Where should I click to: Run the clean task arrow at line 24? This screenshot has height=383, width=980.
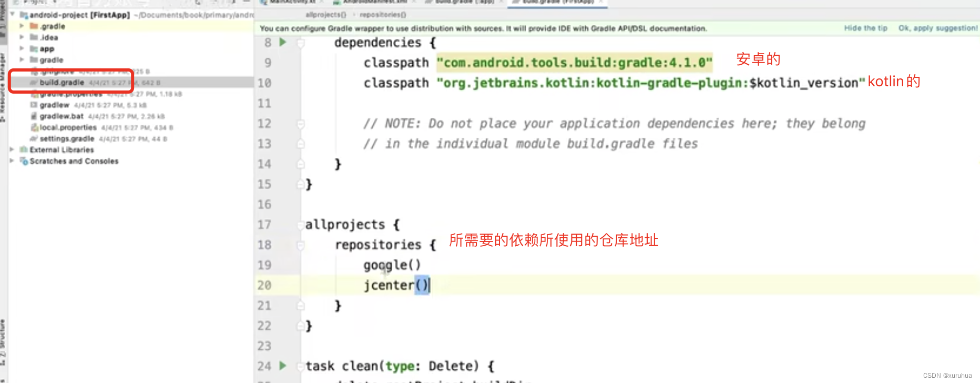283,365
